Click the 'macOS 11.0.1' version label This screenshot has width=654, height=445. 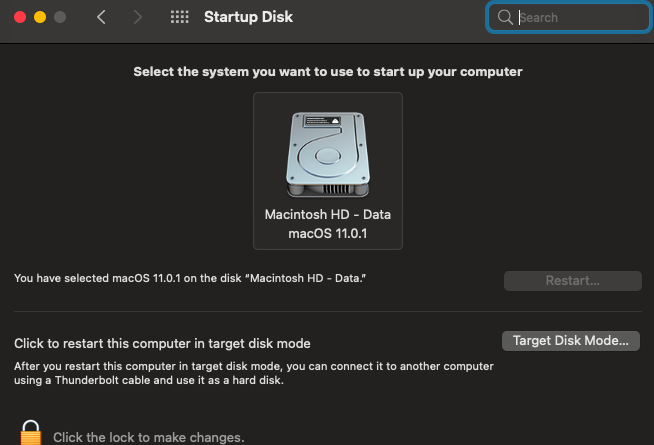point(328,234)
